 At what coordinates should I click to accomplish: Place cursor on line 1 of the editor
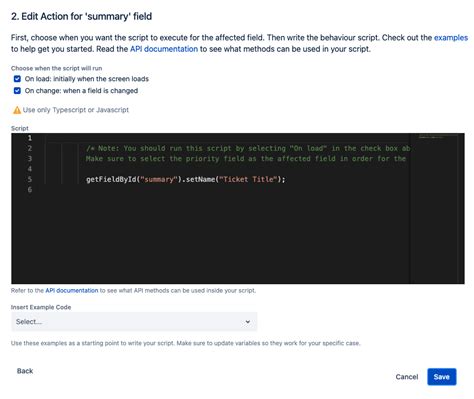pos(227,138)
